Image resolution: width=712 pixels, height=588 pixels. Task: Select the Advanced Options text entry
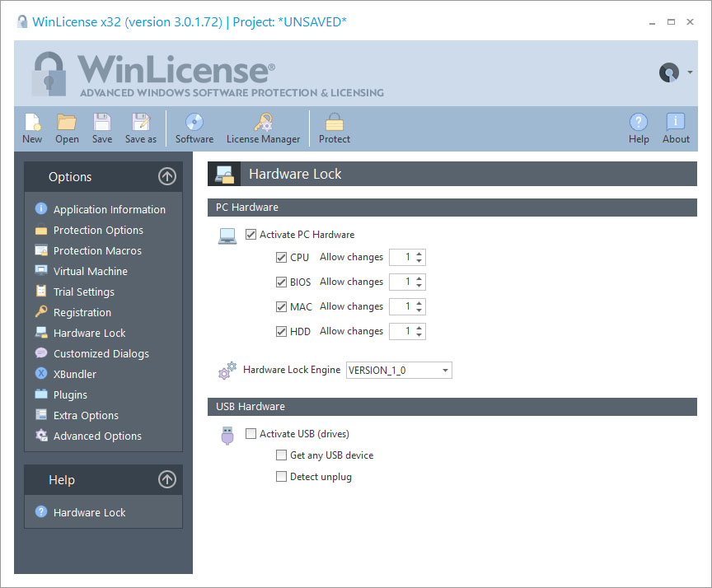coord(97,436)
